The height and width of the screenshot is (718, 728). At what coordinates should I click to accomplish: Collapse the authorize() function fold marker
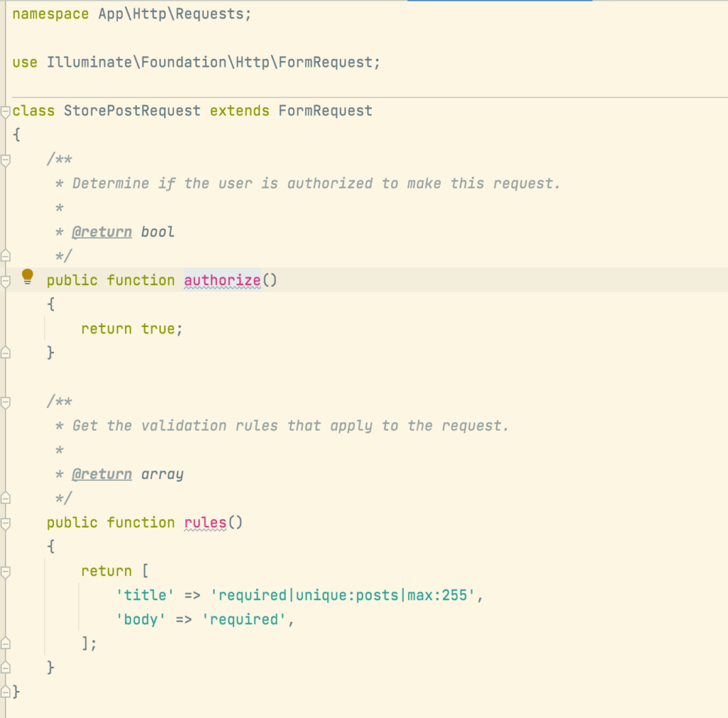5,282
